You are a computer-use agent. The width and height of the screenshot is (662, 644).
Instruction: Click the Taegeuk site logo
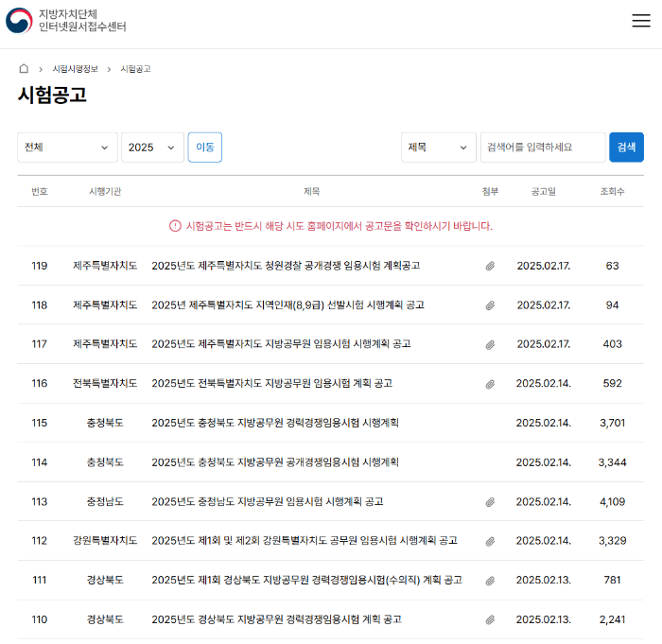tap(19, 20)
